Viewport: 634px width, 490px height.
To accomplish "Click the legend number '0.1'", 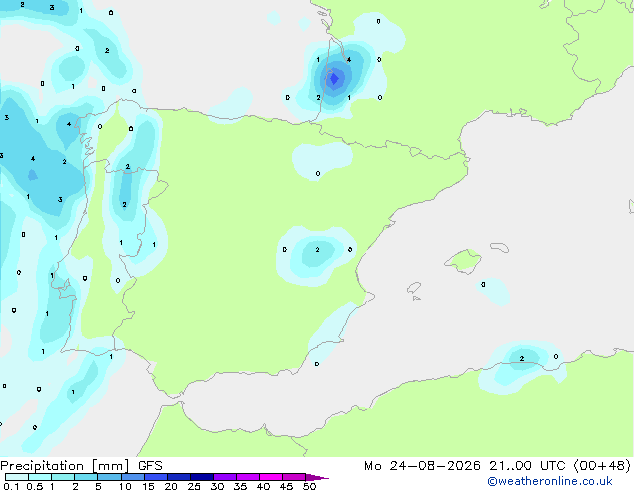I will click(11, 486).
